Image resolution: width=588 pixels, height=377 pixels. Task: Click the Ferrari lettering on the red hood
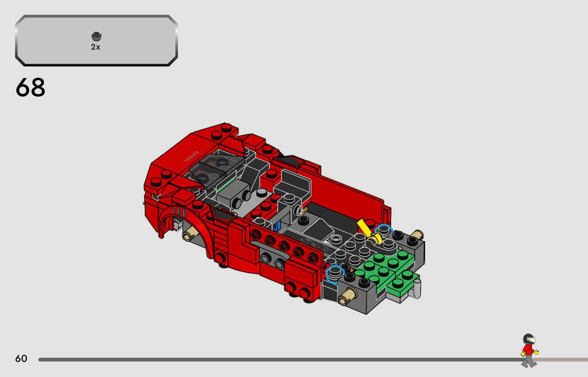point(191,156)
